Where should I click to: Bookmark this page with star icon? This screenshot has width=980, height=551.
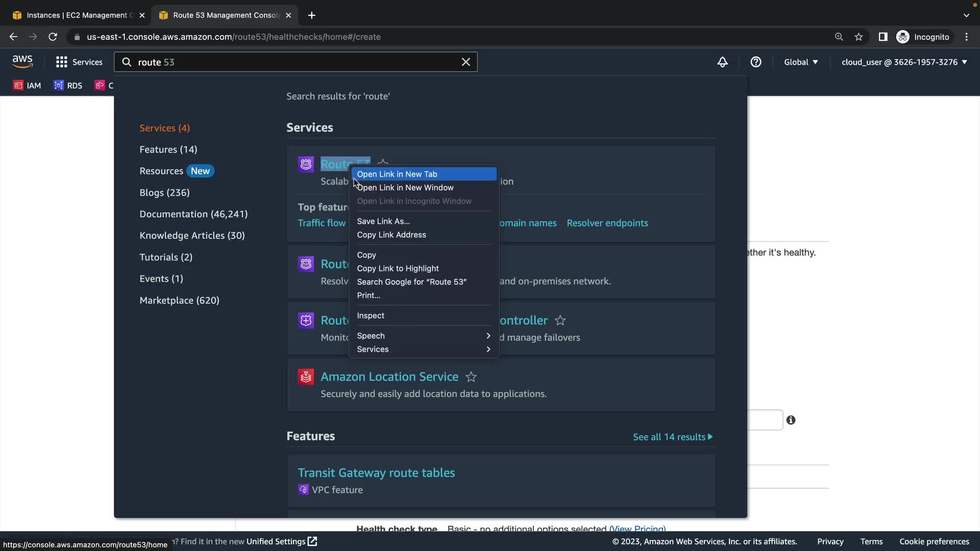point(859,37)
